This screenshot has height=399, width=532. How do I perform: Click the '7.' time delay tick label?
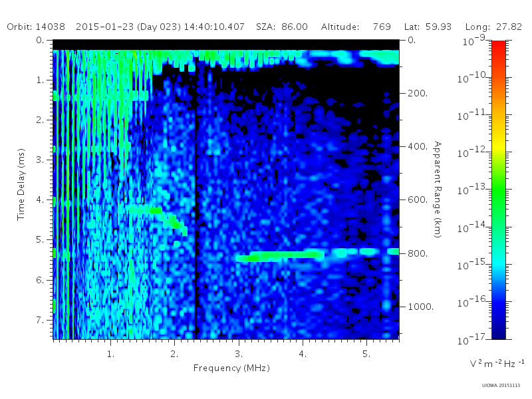(40, 320)
